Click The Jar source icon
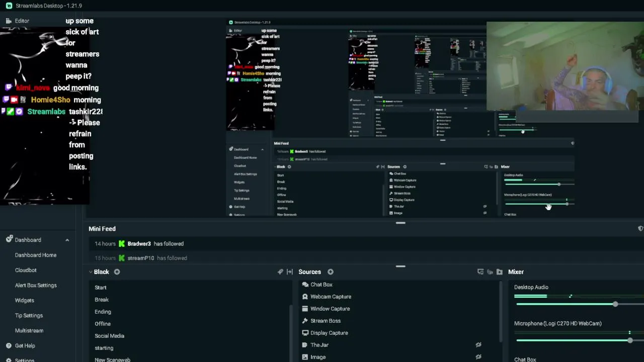This screenshot has height=362, width=644. click(x=305, y=345)
